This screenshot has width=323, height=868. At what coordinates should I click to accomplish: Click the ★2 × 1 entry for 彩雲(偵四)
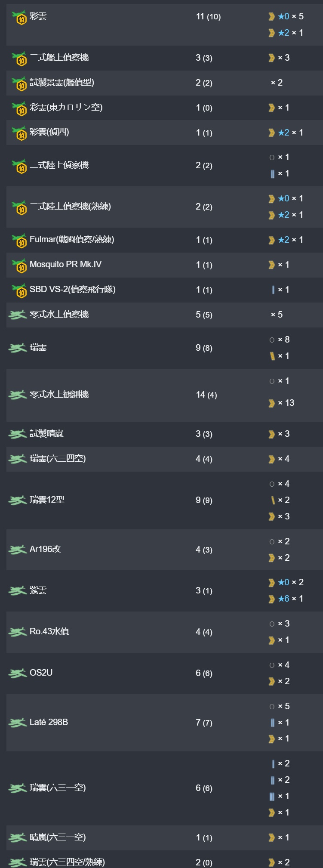point(286,133)
